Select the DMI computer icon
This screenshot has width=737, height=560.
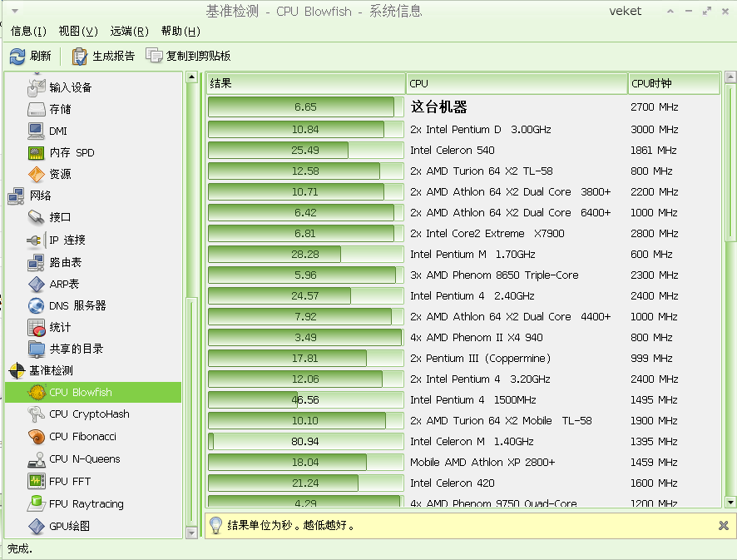point(37,131)
